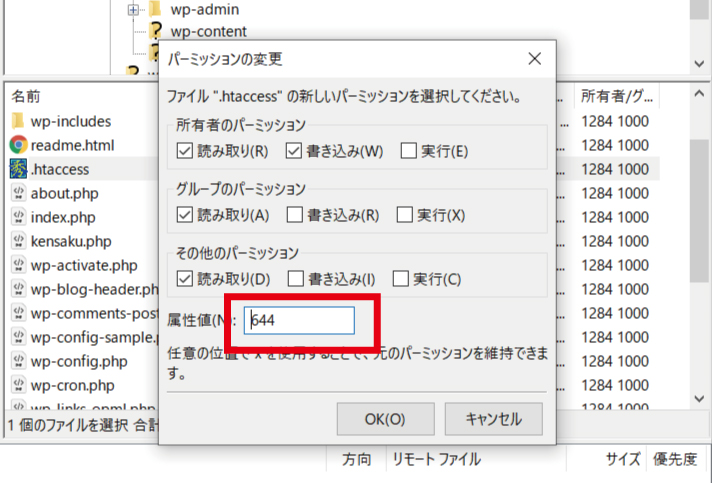The height and width of the screenshot is (483, 712).
Task: Sort by 名前 column header
Action: point(26,96)
